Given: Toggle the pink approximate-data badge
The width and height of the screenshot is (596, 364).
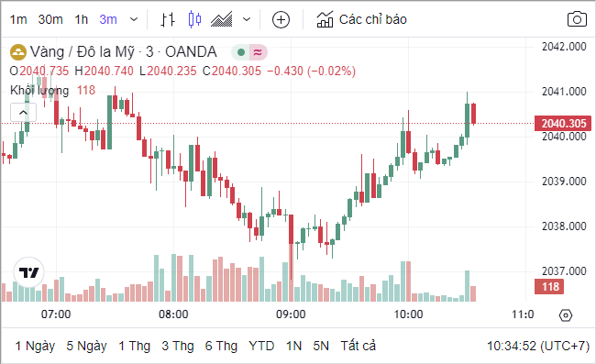Looking at the screenshot, I should pyautogui.click(x=258, y=52).
